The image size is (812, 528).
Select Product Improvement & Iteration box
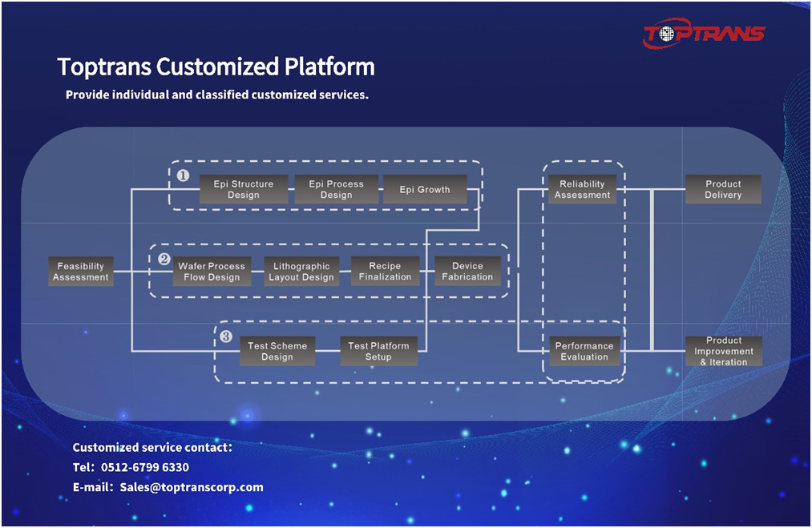tap(724, 351)
